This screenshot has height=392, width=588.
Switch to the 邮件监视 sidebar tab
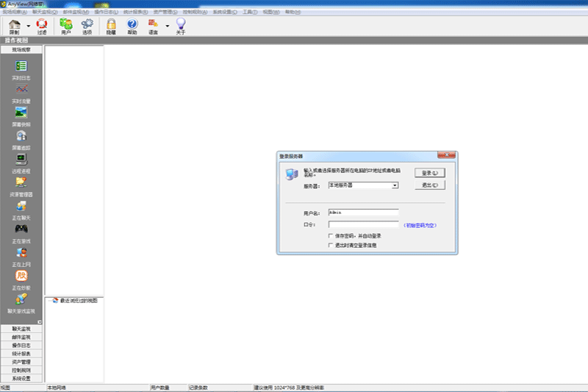21,337
